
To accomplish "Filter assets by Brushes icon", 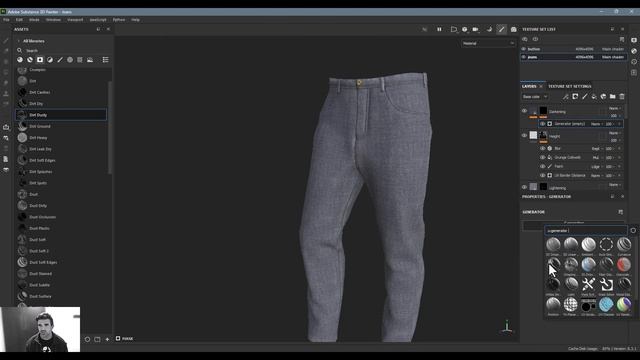I will coord(60,60).
